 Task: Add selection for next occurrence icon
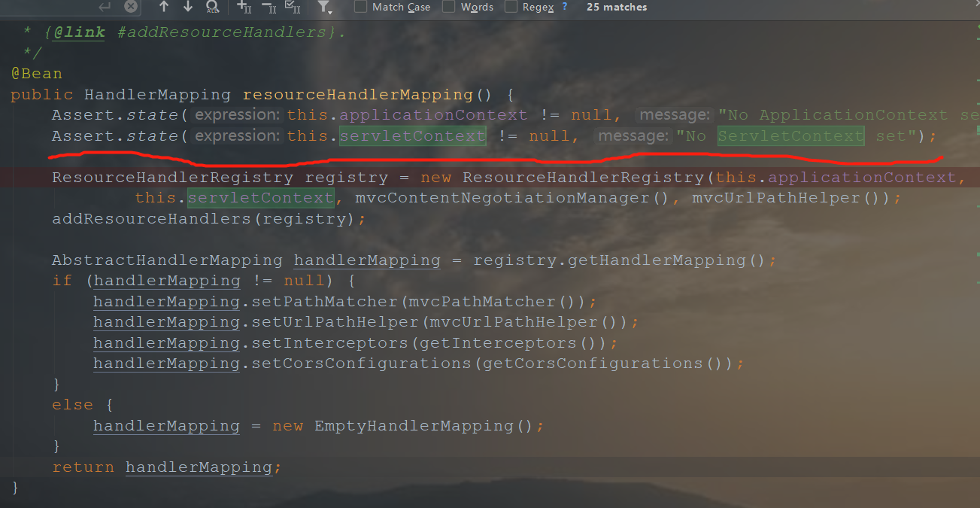[x=244, y=8]
